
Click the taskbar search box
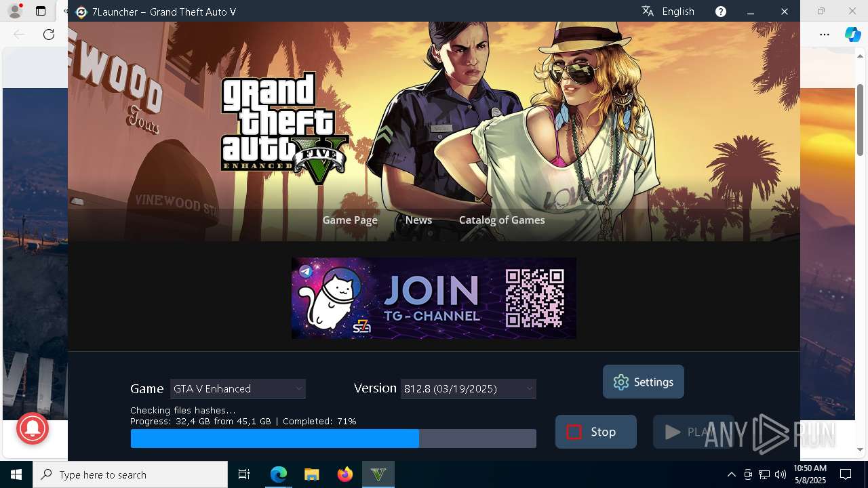pos(130,474)
